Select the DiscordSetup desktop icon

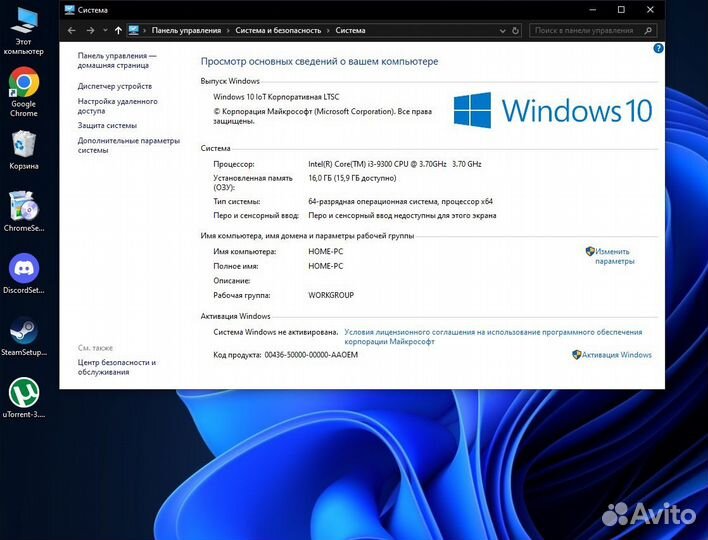point(23,274)
